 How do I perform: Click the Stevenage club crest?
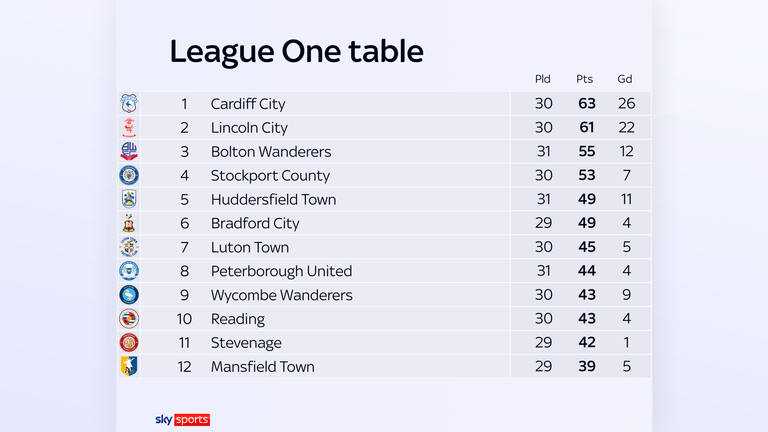tap(129, 343)
